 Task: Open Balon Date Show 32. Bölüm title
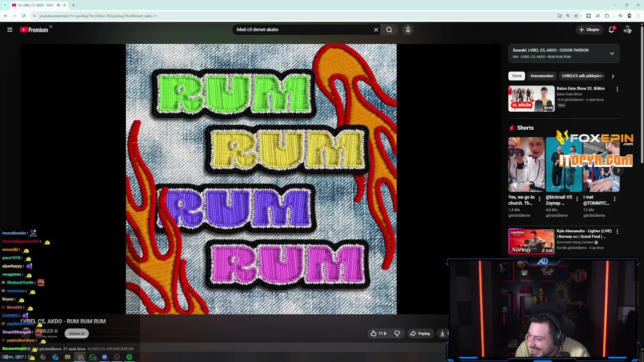(581, 88)
